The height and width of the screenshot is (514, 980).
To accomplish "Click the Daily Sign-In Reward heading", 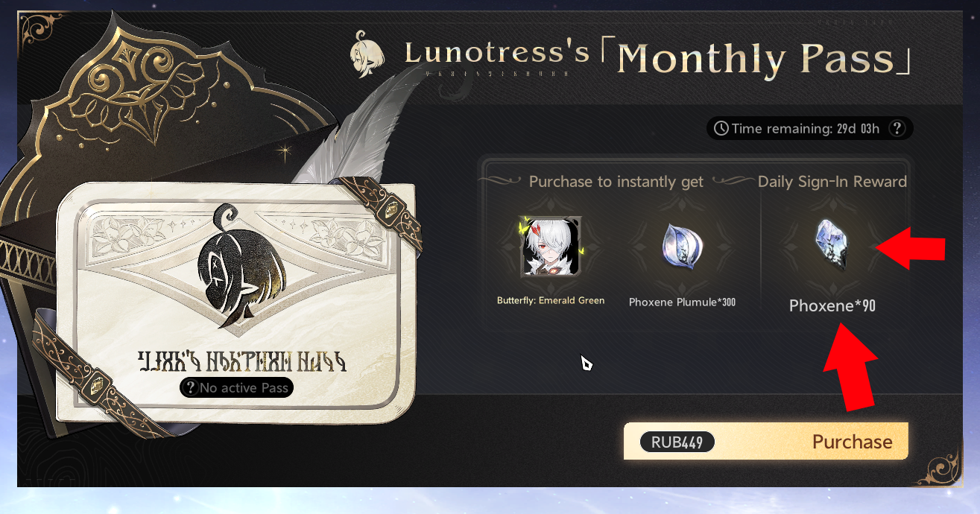I will pos(832,182).
